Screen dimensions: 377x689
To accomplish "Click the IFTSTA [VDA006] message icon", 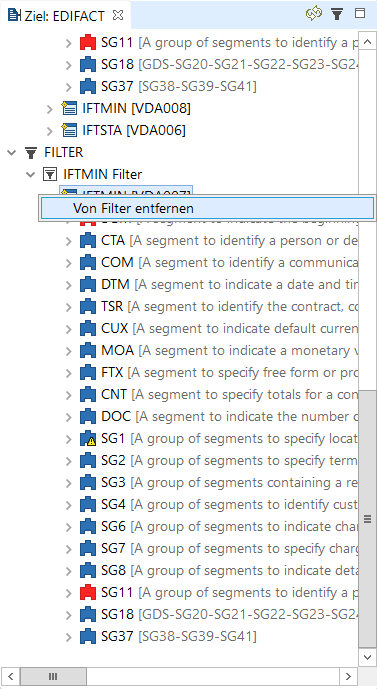I will click(69, 131).
